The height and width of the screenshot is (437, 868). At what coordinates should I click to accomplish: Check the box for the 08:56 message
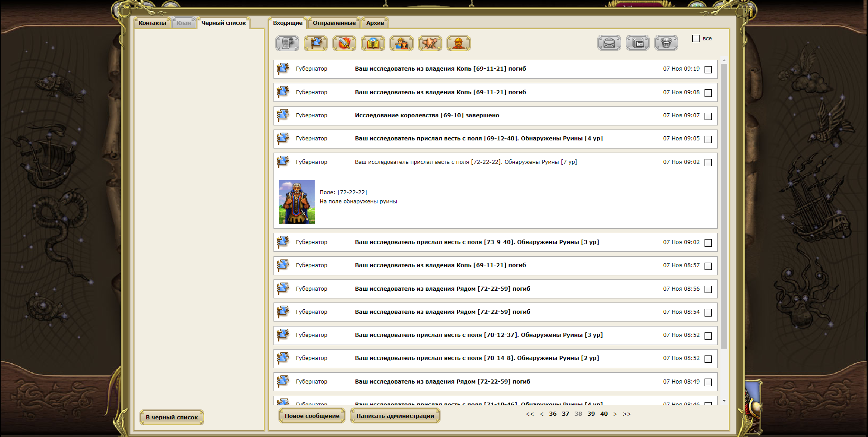tap(708, 289)
